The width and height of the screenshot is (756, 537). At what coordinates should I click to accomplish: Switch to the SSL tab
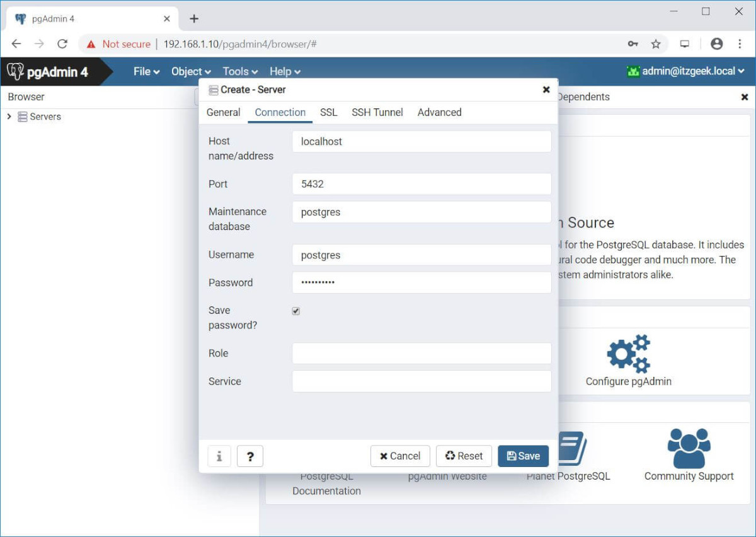click(x=328, y=112)
